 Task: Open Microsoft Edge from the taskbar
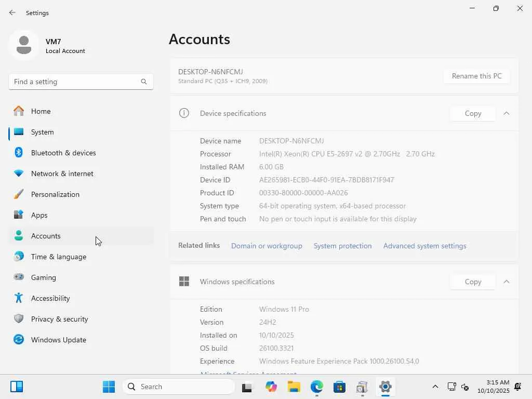click(x=316, y=387)
